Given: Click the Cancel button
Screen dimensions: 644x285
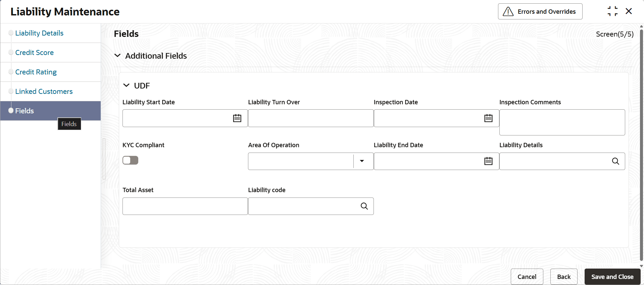Looking at the screenshot, I should pos(527,277).
